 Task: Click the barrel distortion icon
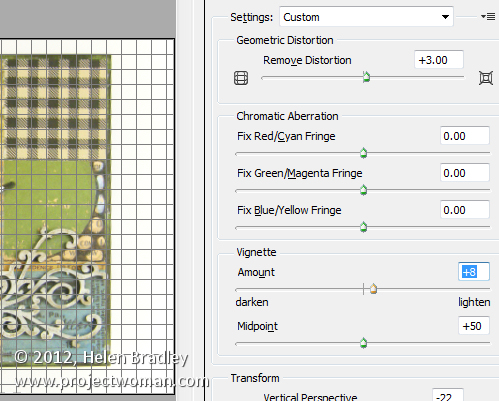tap(241, 78)
